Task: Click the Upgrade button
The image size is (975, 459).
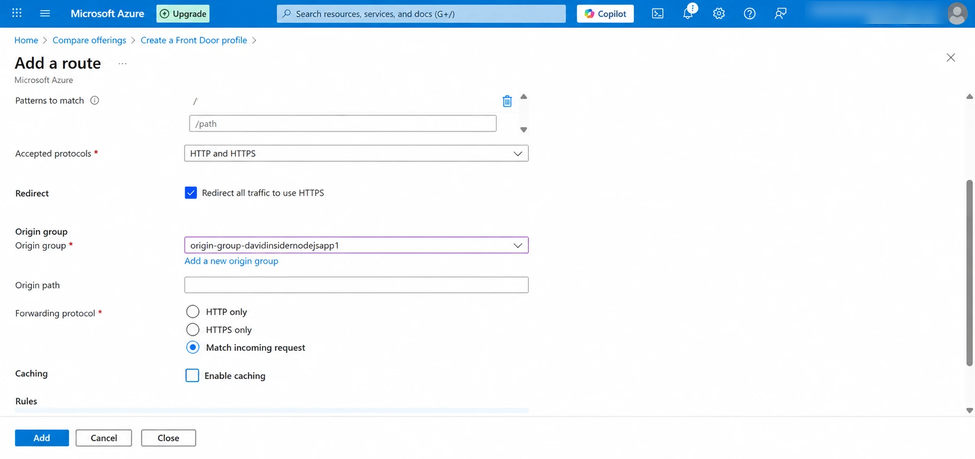Action: coord(182,13)
